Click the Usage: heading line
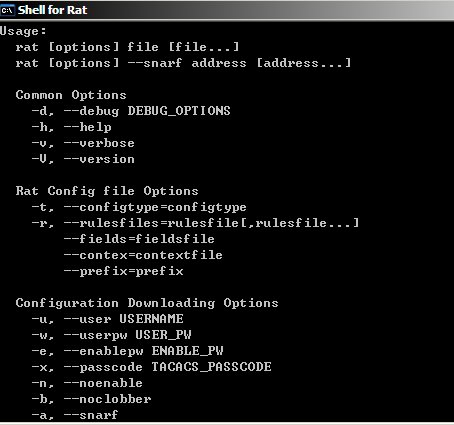 (23, 31)
